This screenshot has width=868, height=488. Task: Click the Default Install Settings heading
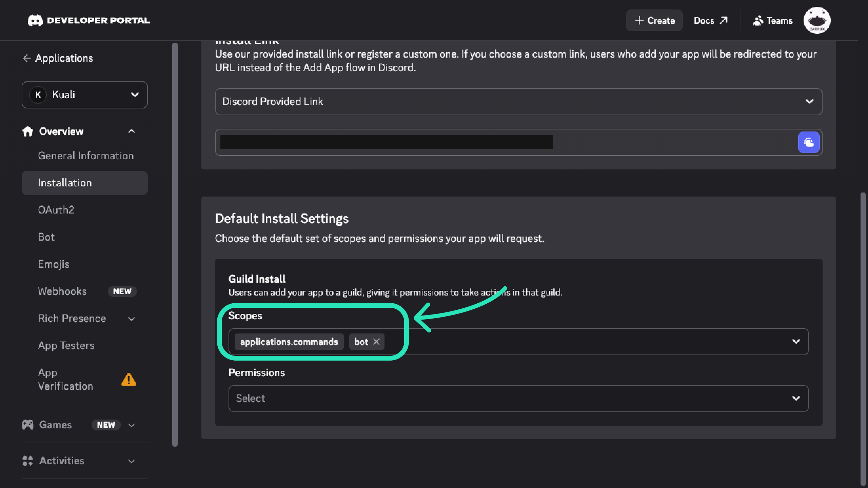(x=282, y=219)
